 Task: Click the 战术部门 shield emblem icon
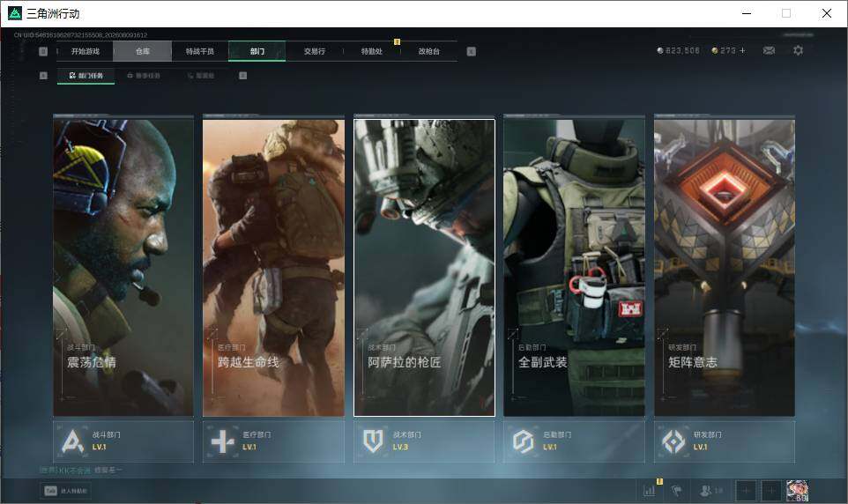[x=373, y=441]
